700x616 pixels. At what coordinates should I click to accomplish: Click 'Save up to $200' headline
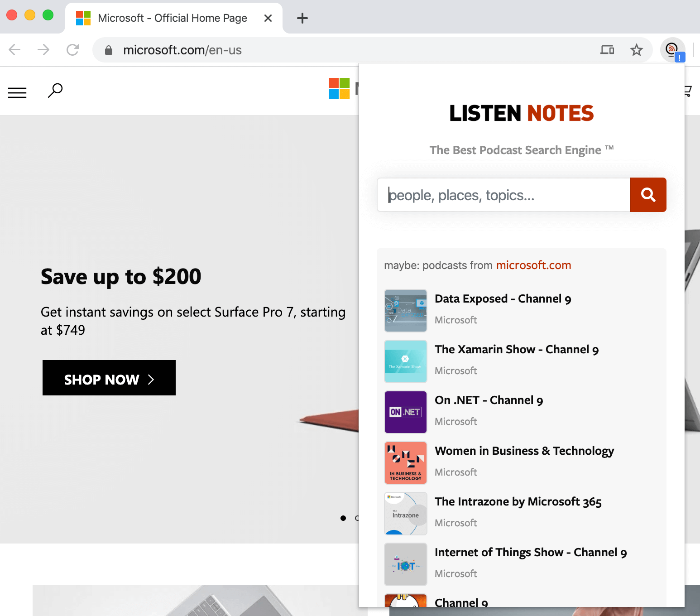click(x=121, y=277)
